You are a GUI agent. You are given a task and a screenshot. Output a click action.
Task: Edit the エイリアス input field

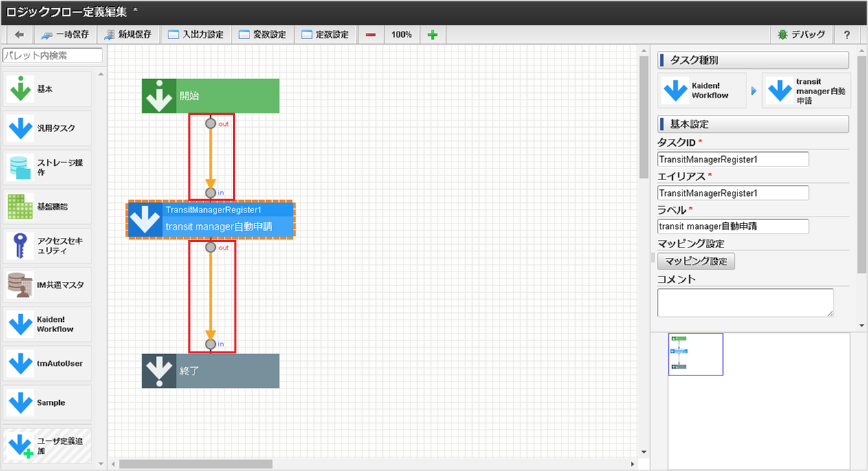pos(733,193)
